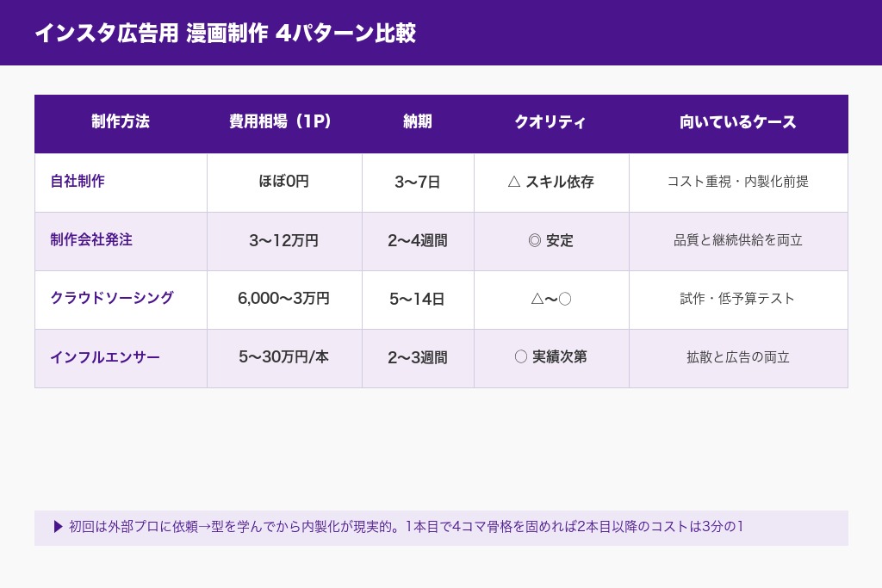Select the 費用相場（1P） column header

(x=284, y=122)
